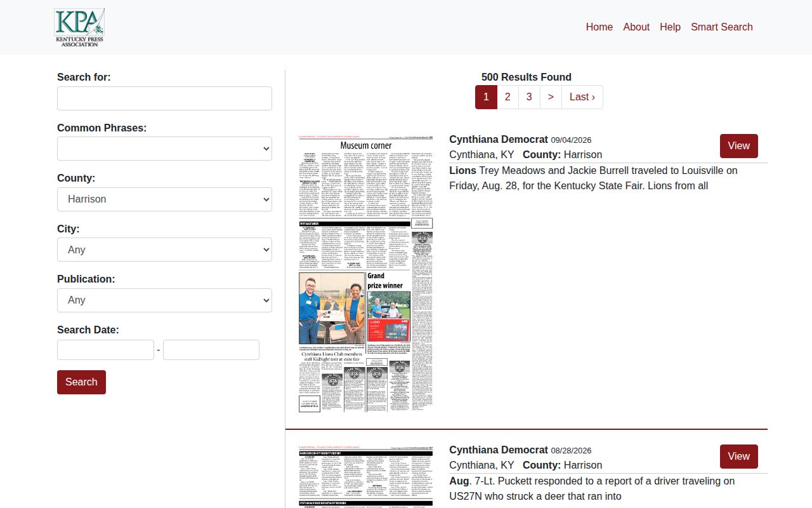Go to the About page
The height and width of the screenshot is (508, 812).
pos(636,27)
